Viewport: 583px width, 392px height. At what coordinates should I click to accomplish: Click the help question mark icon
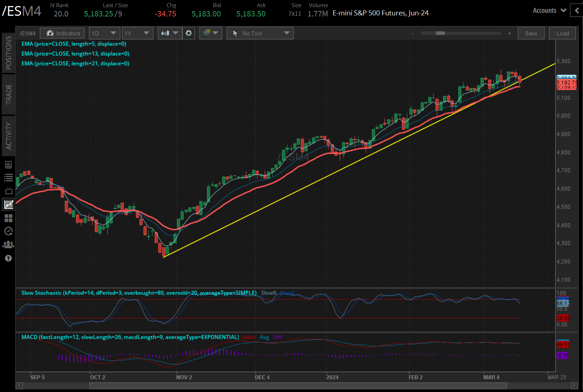click(x=9, y=258)
